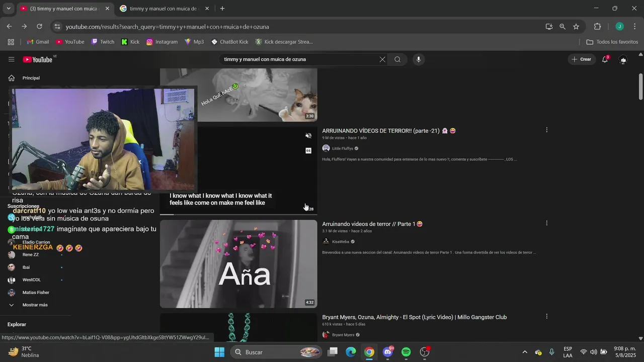Clear the search query with the X
This screenshot has height=362, width=644.
(382, 59)
